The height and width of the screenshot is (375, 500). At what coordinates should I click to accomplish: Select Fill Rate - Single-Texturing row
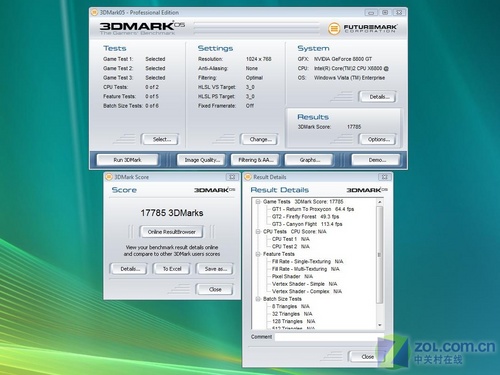tap(307, 261)
